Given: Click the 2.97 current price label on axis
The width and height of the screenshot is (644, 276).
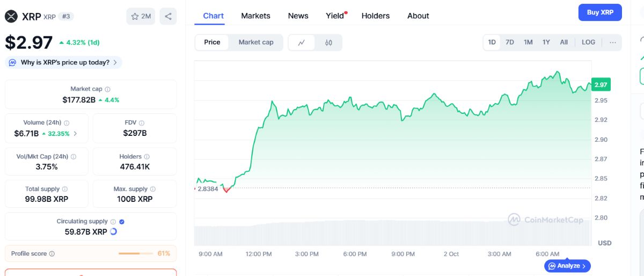Looking at the screenshot, I should click(x=601, y=85).
